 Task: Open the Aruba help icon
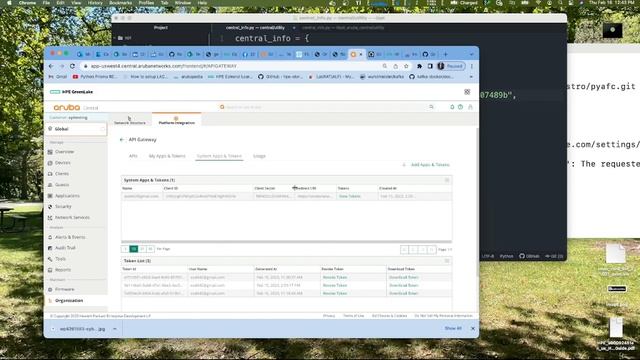tap(460, 107)
